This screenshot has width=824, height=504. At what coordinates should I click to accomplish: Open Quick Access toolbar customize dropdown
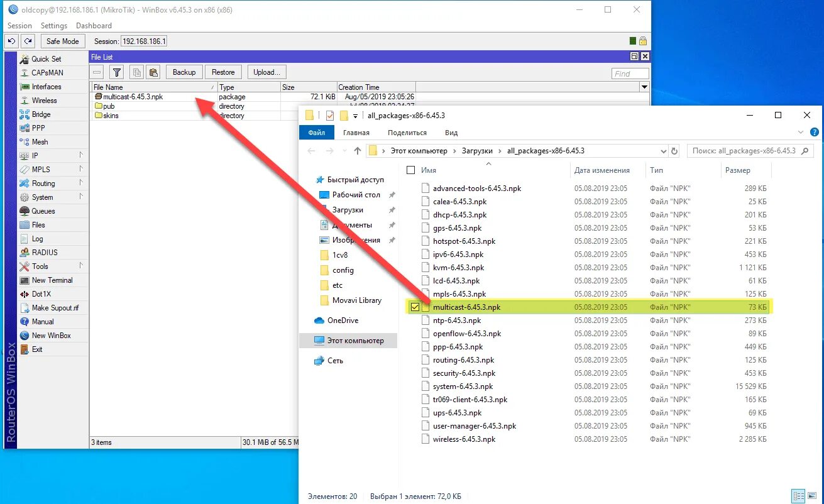coord(355,116)
